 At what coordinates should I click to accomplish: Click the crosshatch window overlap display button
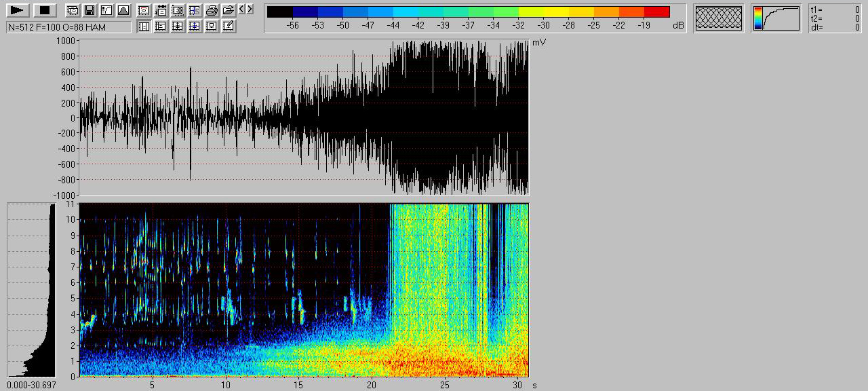(719, 18)
